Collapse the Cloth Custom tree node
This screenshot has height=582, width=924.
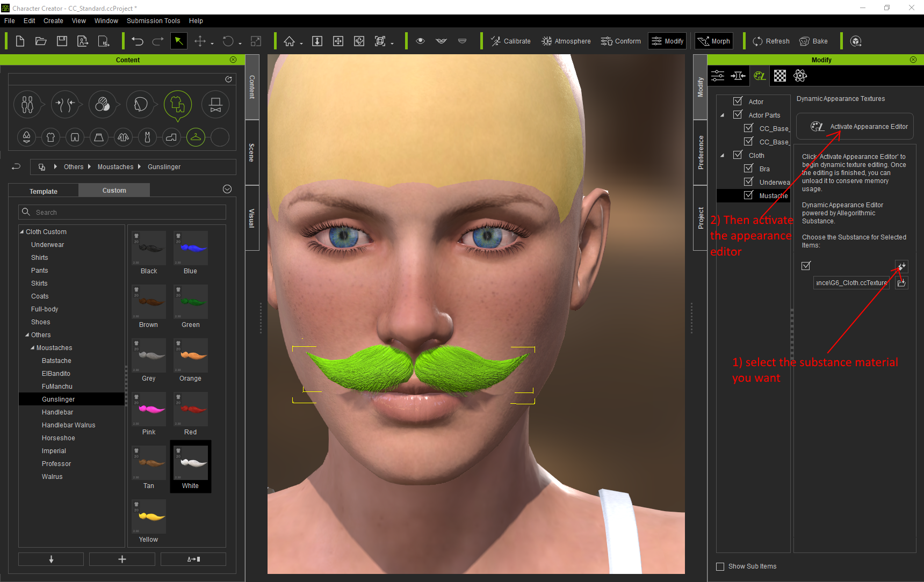(22, 232)
